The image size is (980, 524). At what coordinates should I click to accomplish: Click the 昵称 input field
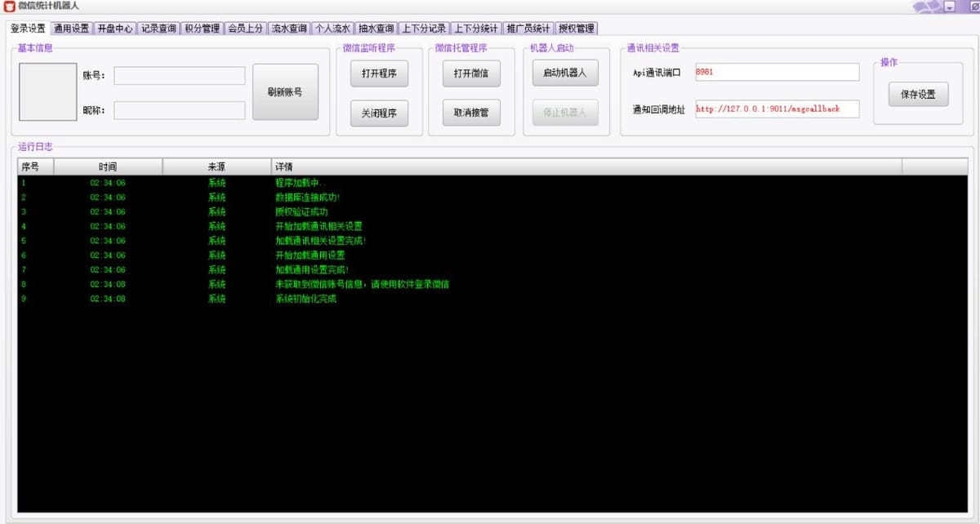pyautogui.click(x=180, y=110)
